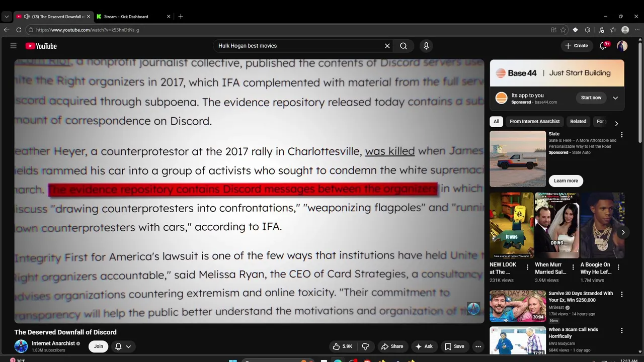Open the YouTube guide hamburger menu

(14, 46)
